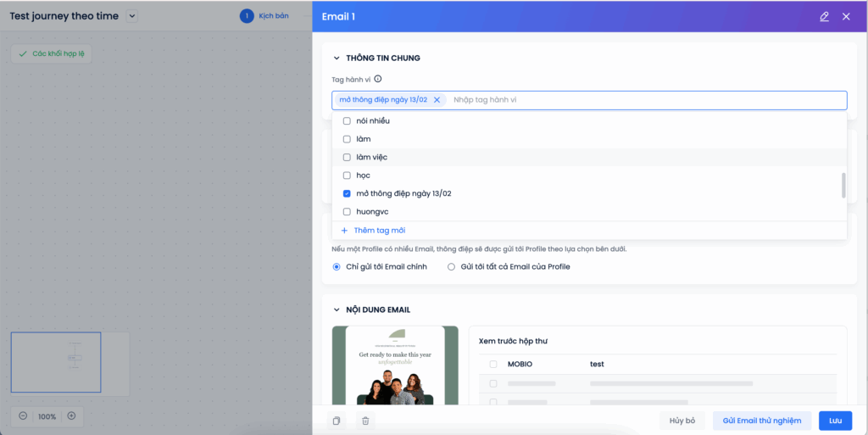The image size is (868, 435).
Task: Close the Email 1 panel with X
Action: tap(846, 16)
